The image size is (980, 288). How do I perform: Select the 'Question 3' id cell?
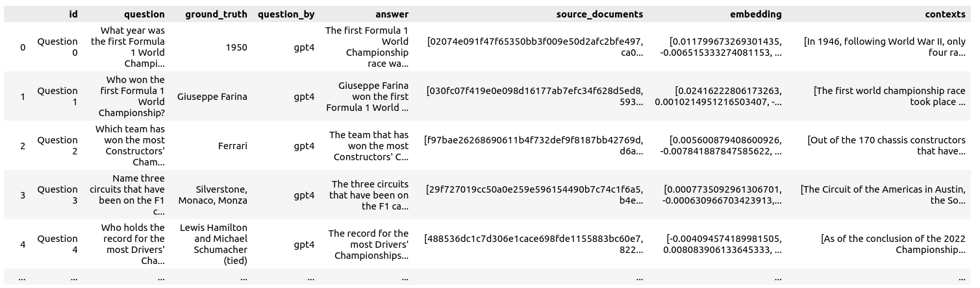pyautogui.click(x=57, y=195)
